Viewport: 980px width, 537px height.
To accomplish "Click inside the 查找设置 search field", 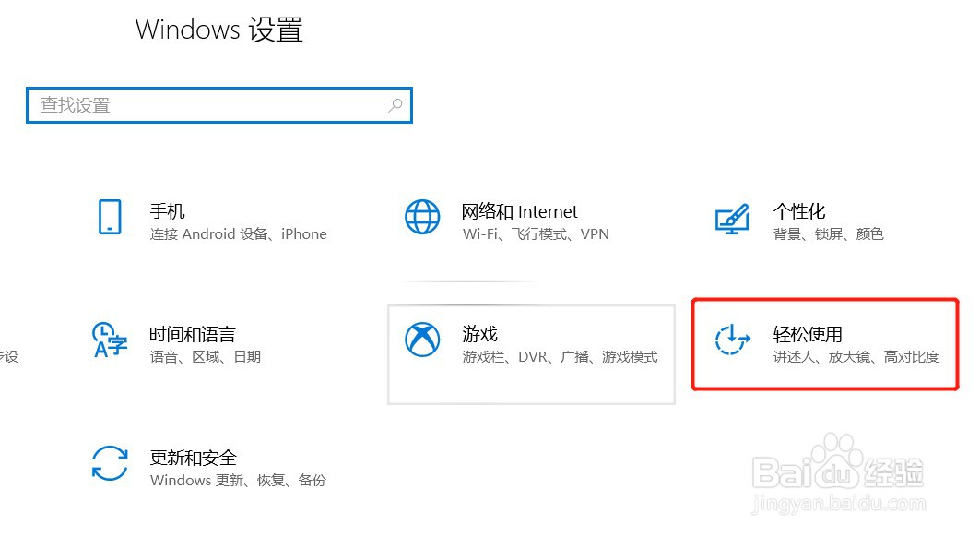I will pos(184,104).
